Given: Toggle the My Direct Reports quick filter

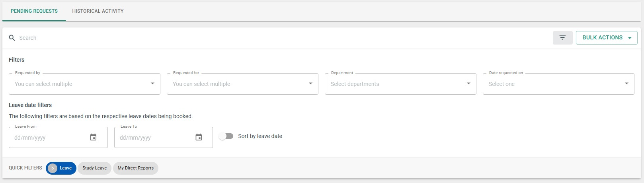Looking at the screenshot, I should tap(136, 168).
